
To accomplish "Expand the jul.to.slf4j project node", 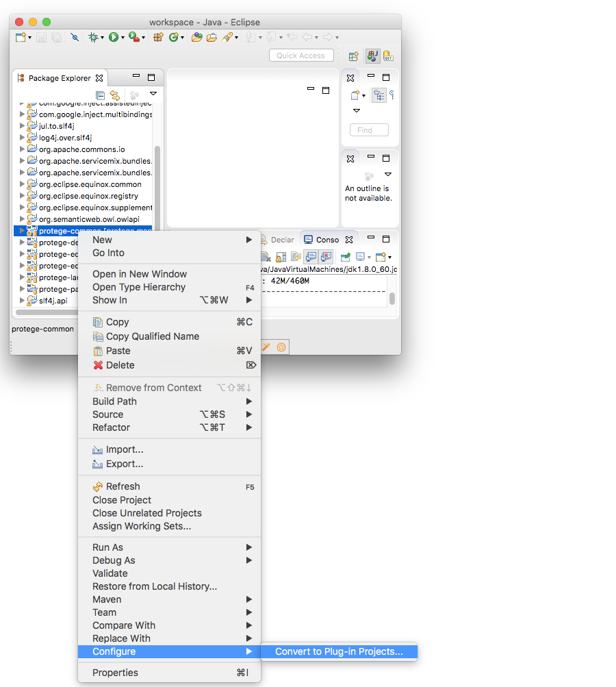I will pyautogui.click(x=22, y=126).
